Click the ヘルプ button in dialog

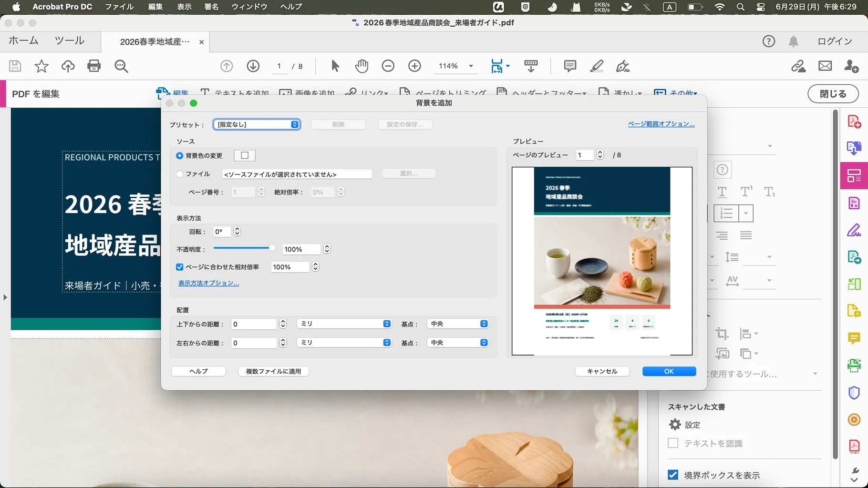[198, 371]
